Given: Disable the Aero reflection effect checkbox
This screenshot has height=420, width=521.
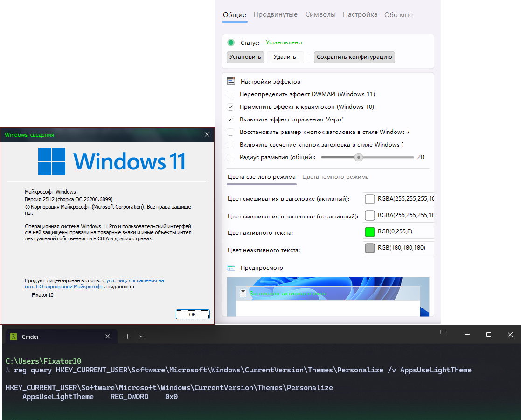Looking at the screenshot, I should (230, 119).
